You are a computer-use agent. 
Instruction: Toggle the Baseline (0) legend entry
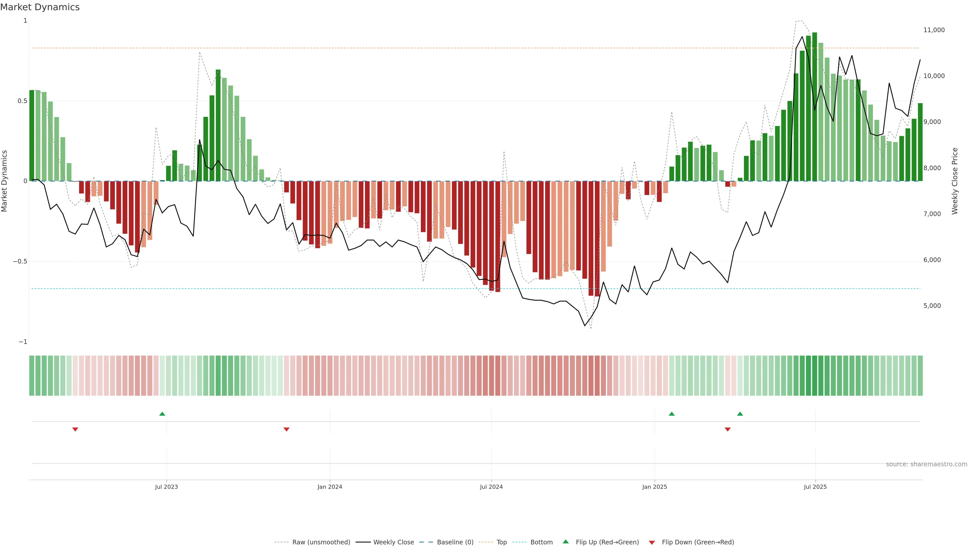pyautogui.click(x=455, y=542)
